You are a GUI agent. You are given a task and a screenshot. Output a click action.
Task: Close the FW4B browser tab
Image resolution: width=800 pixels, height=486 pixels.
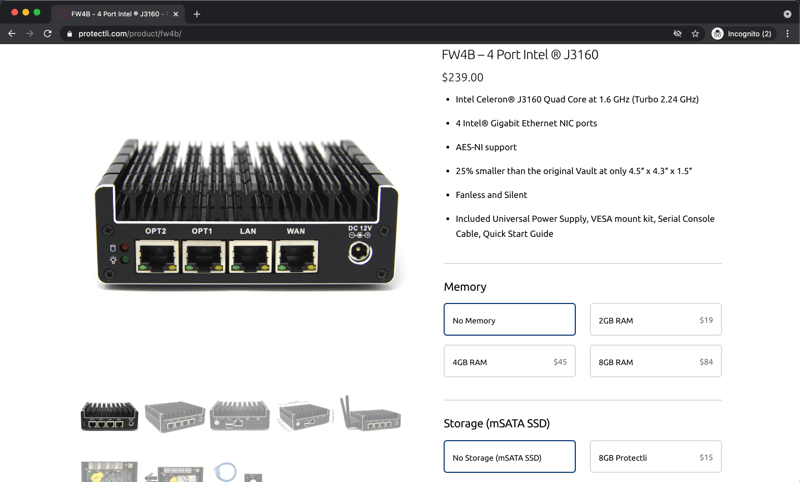point(178,14)
